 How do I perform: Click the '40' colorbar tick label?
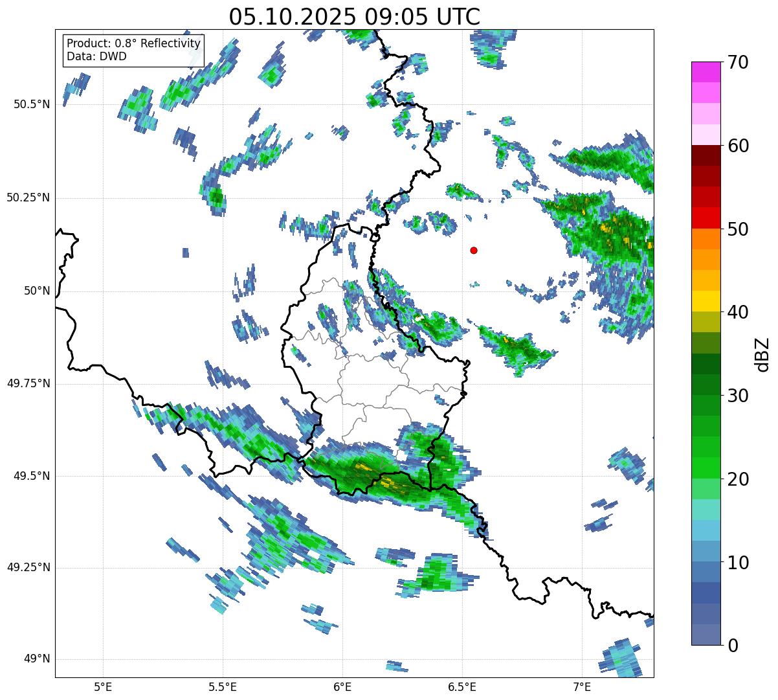738,312
